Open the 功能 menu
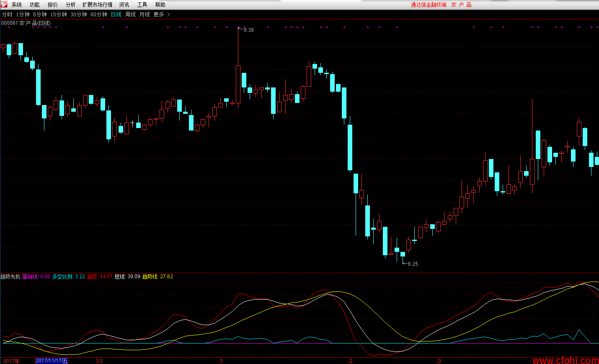 [35, 5]
